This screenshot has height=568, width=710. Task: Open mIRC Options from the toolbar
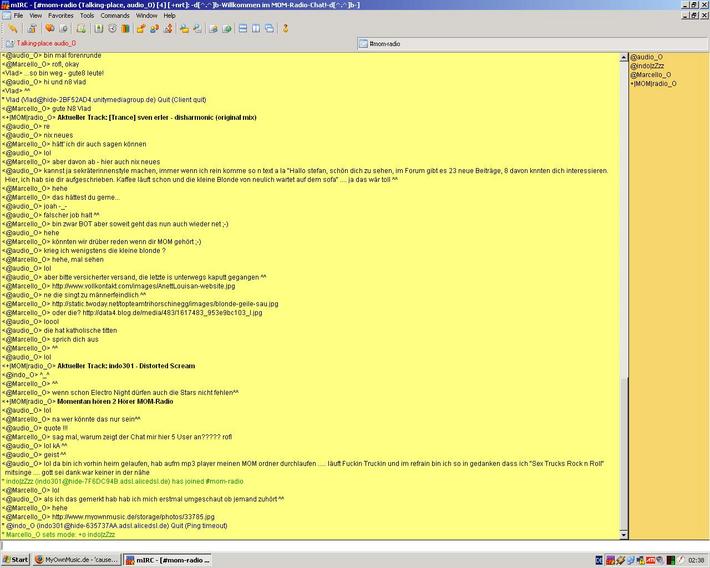pos(32,29)
